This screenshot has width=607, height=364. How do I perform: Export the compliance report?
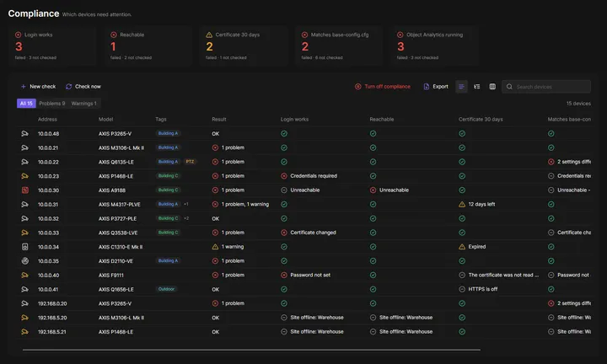pos(436,87)
